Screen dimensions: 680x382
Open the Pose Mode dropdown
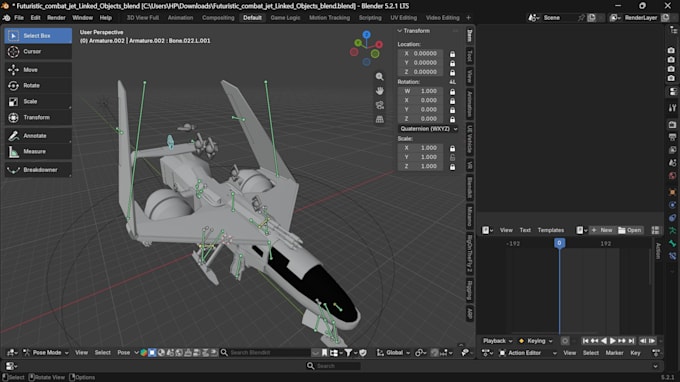coord(46,353)
